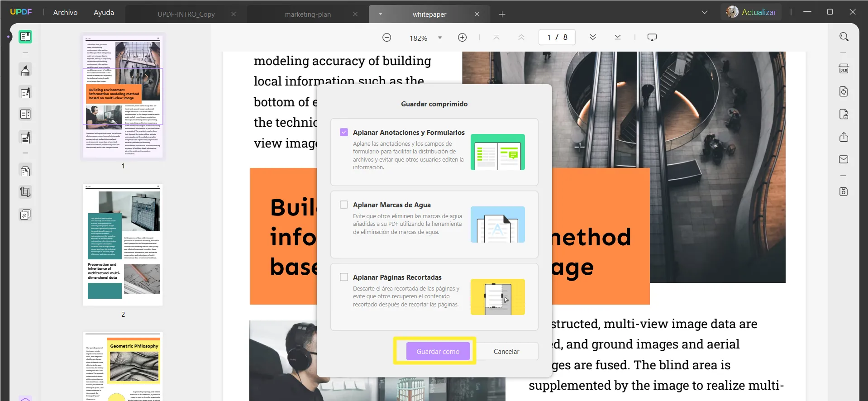868x401 pixels.
Task: Open the Reader mode icon in left sidebar
Action: point(25,37)
